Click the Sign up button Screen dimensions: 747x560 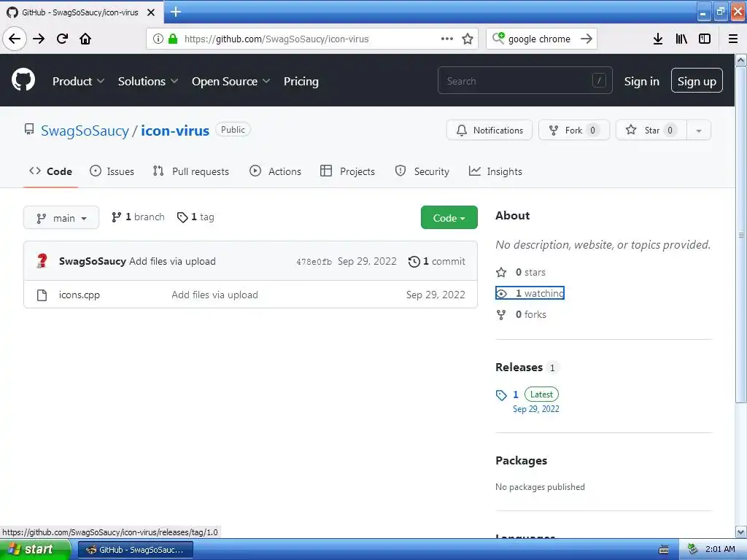697,80
